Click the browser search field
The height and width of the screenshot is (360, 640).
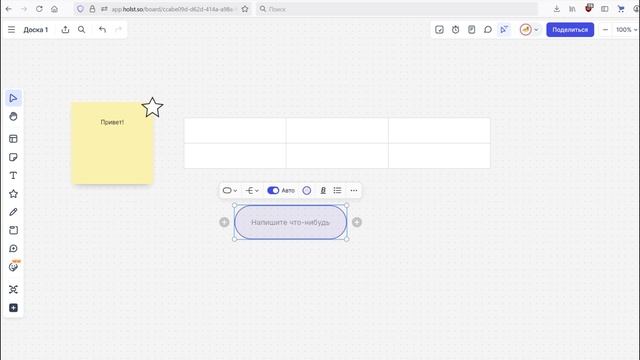tap(397, 9)
